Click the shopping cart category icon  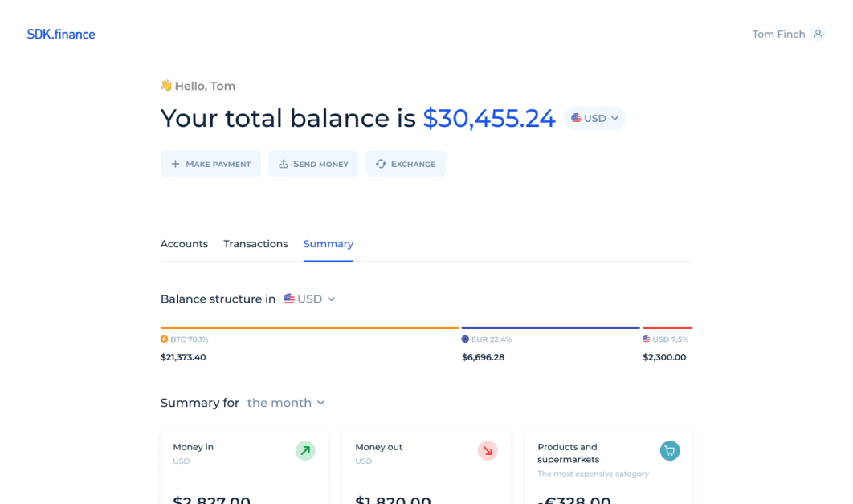[x=670, y=450]
